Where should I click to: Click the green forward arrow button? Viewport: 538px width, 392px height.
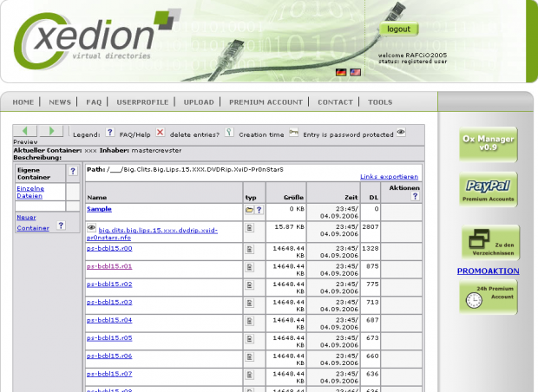(x=51, y=131)
